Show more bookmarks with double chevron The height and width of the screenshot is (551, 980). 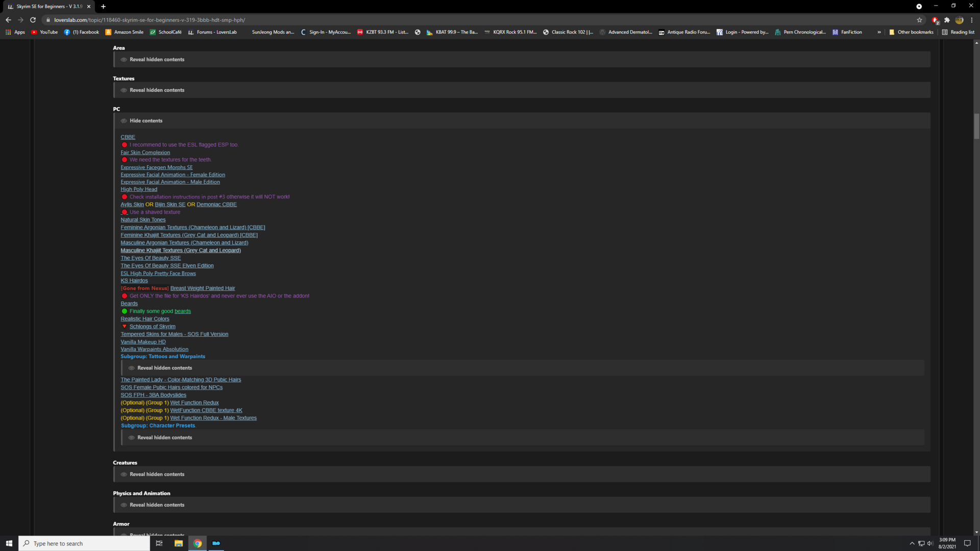click(x=879, y=32)
